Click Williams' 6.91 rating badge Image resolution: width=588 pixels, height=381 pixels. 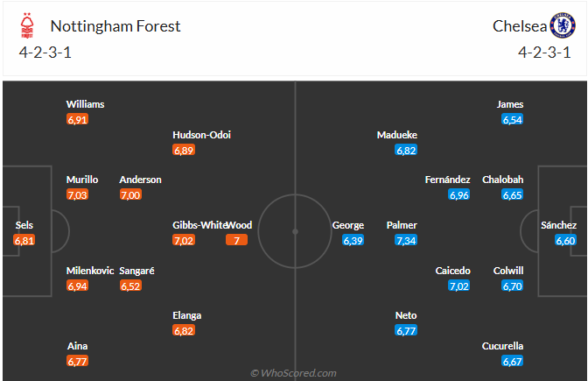coord(78,119)
